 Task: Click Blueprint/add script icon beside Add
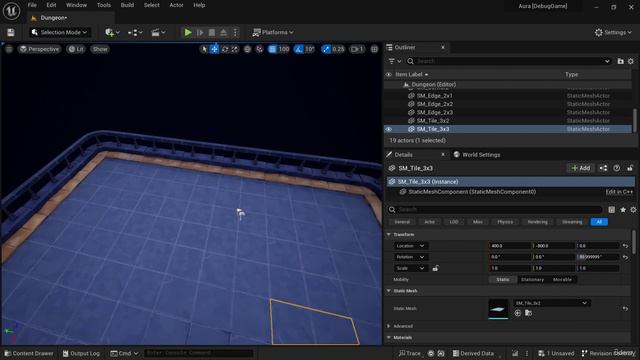click(603, 168)
